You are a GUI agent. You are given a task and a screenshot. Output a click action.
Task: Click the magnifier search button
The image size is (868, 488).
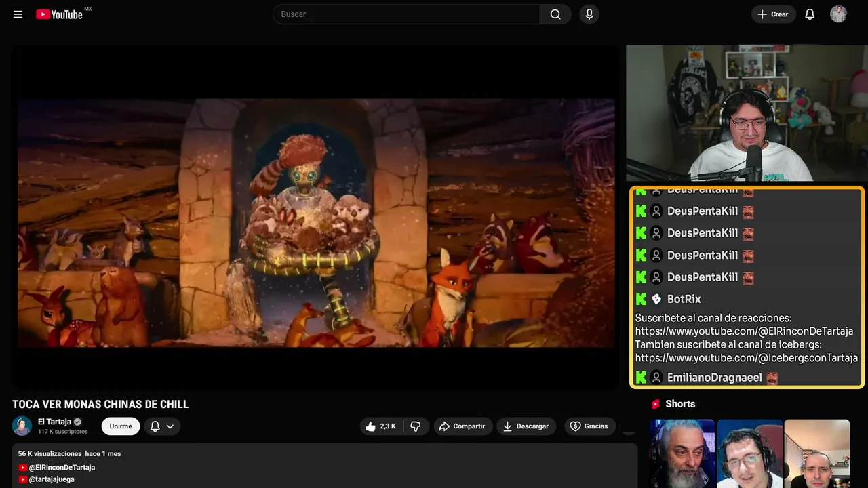(555, 14)
